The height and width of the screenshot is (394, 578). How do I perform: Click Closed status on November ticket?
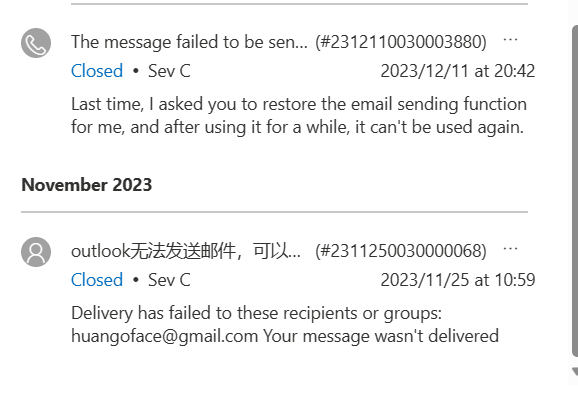[x=97, y=280]
